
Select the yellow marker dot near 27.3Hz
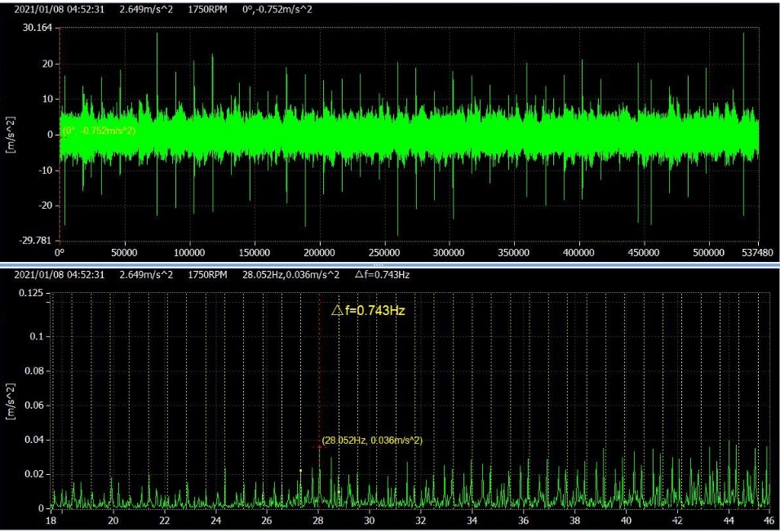click(x=300, y=470)
